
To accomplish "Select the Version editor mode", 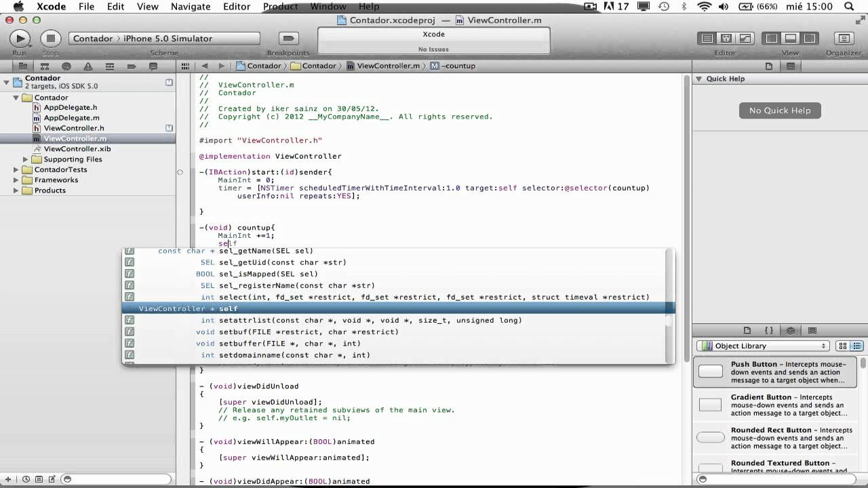I will pos(745,39).
